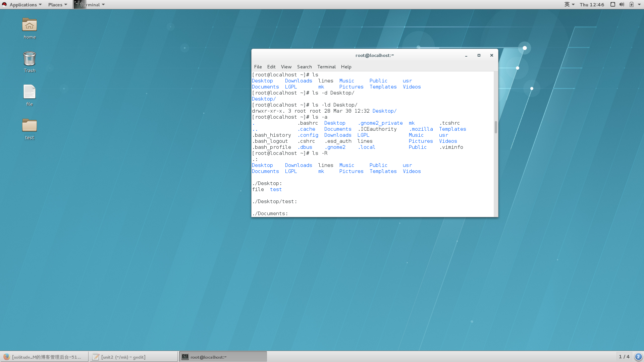Click the terminal vertical scrollbar thumb
This screenshot has width=644, height=362.
[496, 127]
